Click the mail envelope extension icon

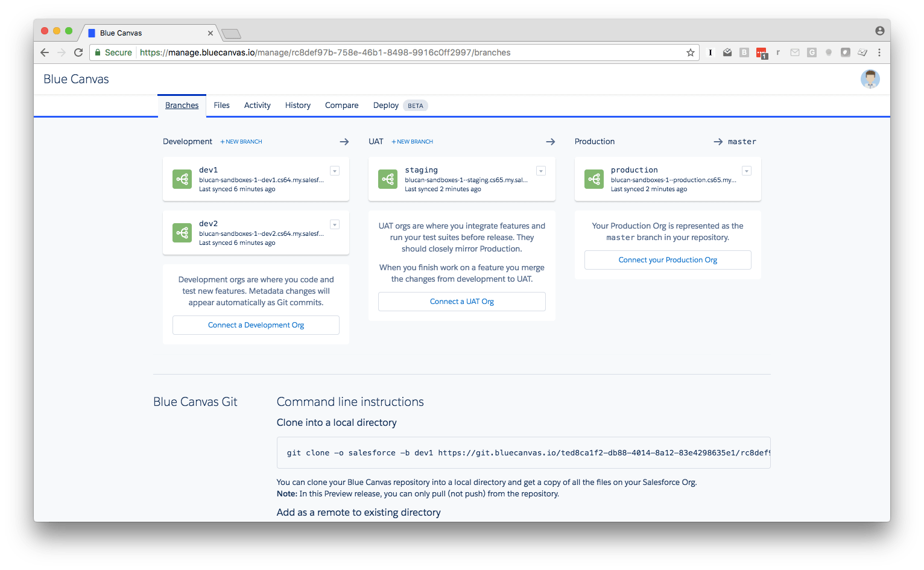tap(795, 52)
